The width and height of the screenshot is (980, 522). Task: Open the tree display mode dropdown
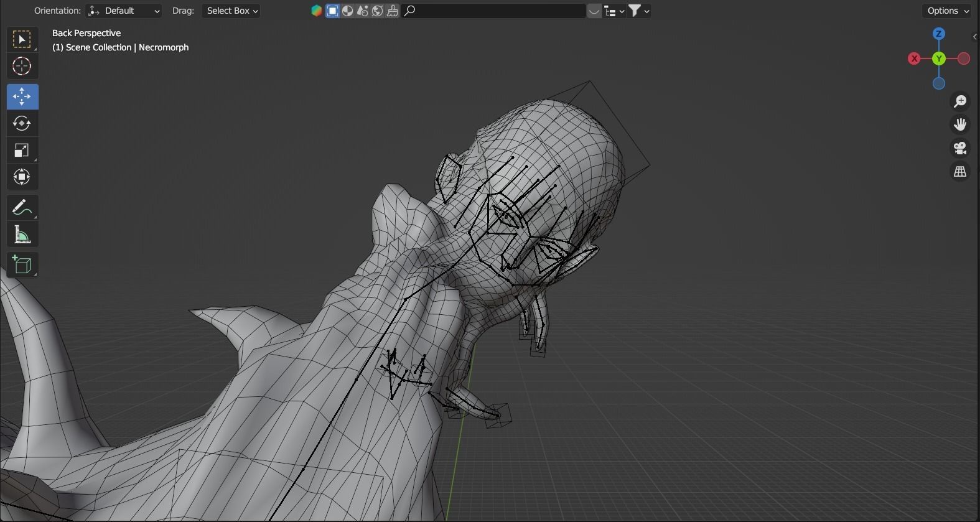[x=614, y=11]
